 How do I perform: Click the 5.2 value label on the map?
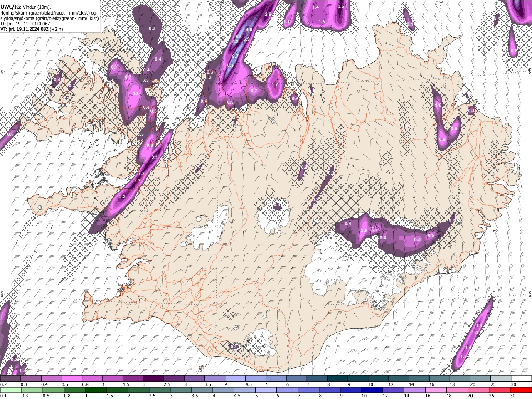click(x=235, y=42)
